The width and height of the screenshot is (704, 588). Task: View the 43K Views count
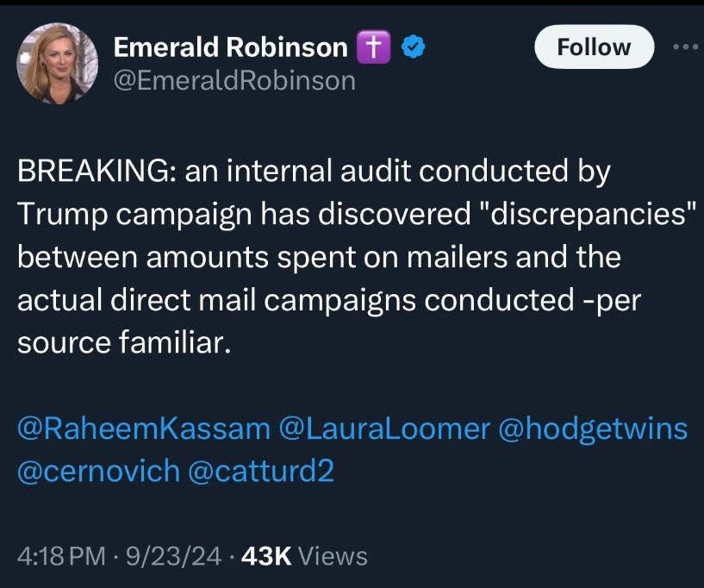[304, 556]
